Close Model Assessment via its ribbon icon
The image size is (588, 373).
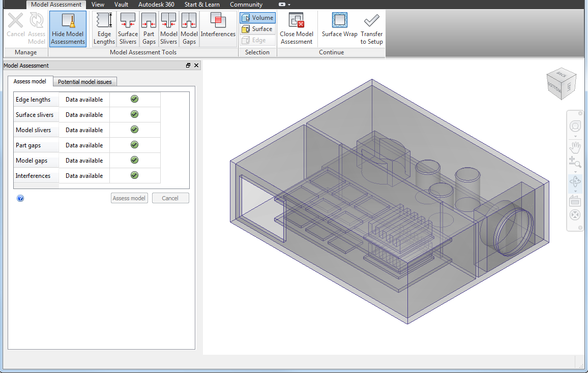click(297, 28)
